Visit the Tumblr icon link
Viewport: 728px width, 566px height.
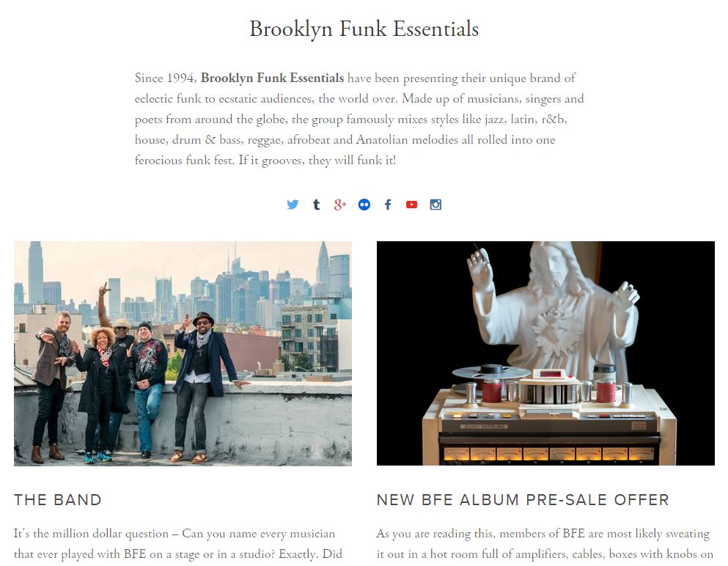[x=316, y=205]
